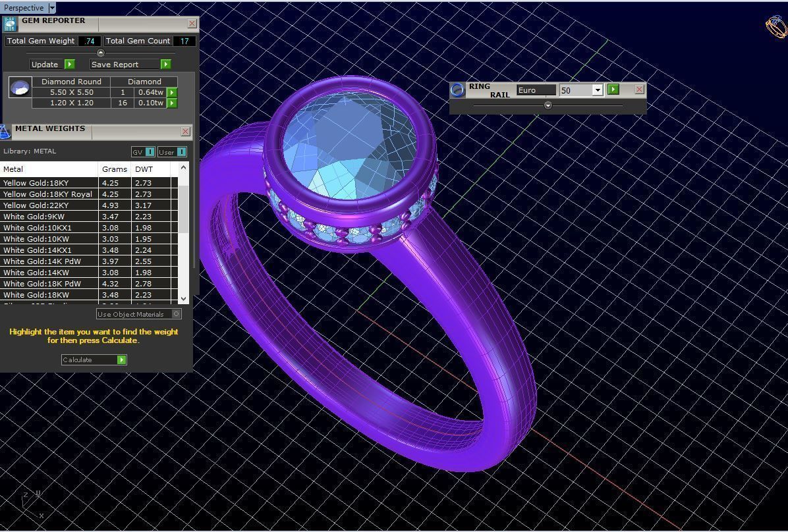
Task: Click the 0.64tw weight cell
Action: (x=151, y=92)
